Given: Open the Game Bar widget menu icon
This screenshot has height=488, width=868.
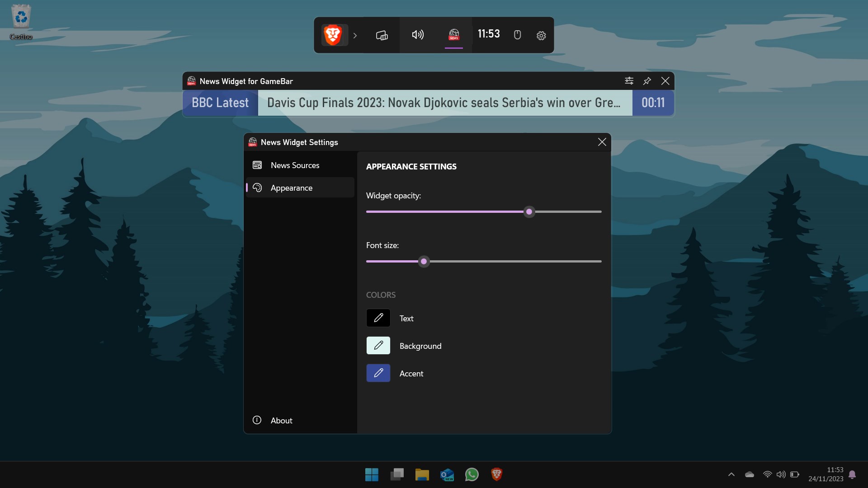Looking at the screenshot, I should [382, 35].
